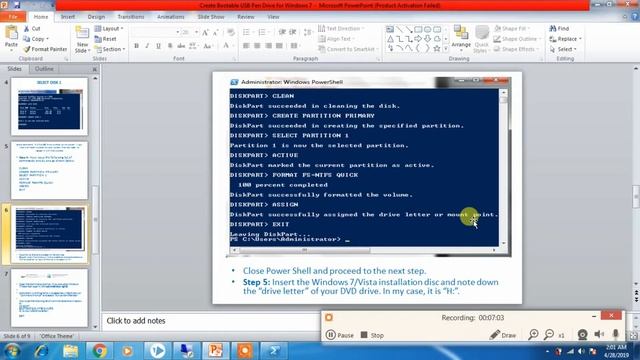This screenshot has width=640, height=360.
Task: Switch to the Insert ribbon tab
Action: click(x=68, y=17)
